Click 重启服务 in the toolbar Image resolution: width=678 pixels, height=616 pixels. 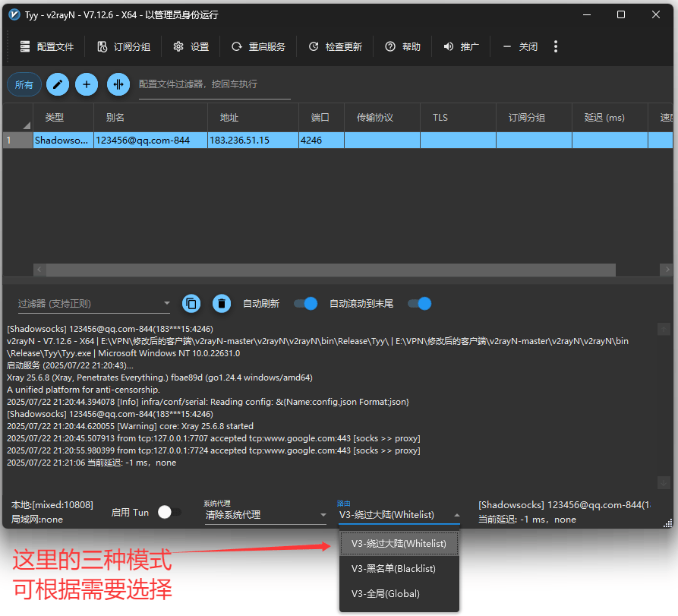coord(259,47)
